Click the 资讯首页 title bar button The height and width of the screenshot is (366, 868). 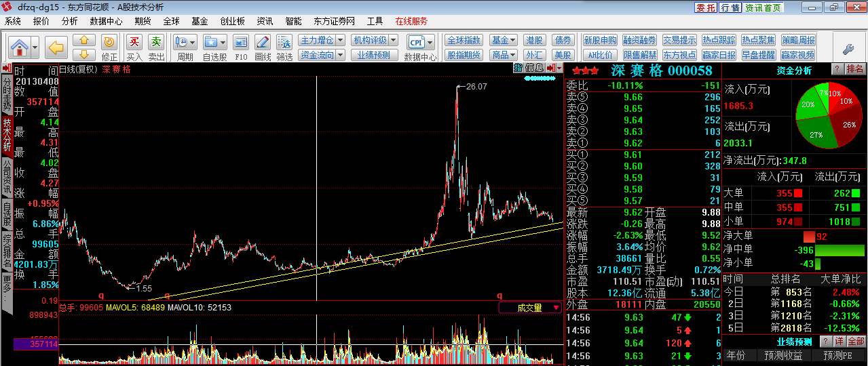[x=763, y=7]
